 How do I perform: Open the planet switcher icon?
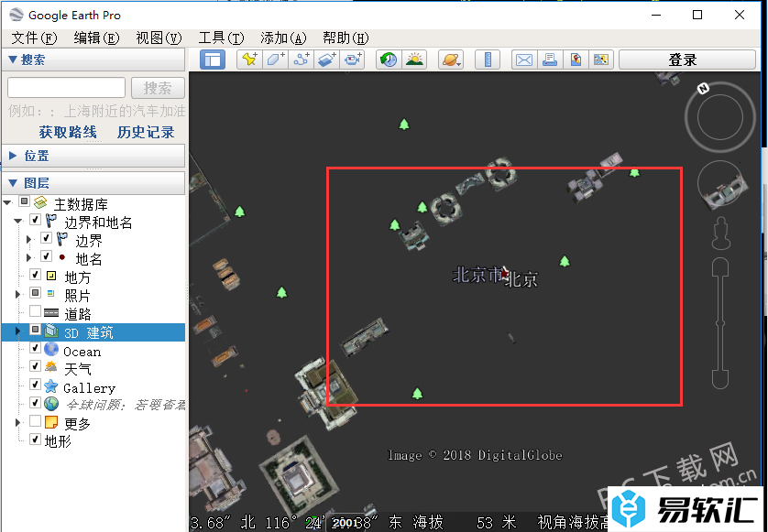[x=451, y=60]
